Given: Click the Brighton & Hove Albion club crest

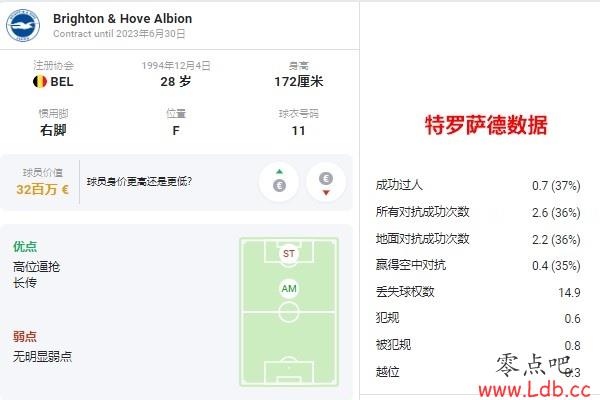Looking at the screenshot, I should click(23, 25).
